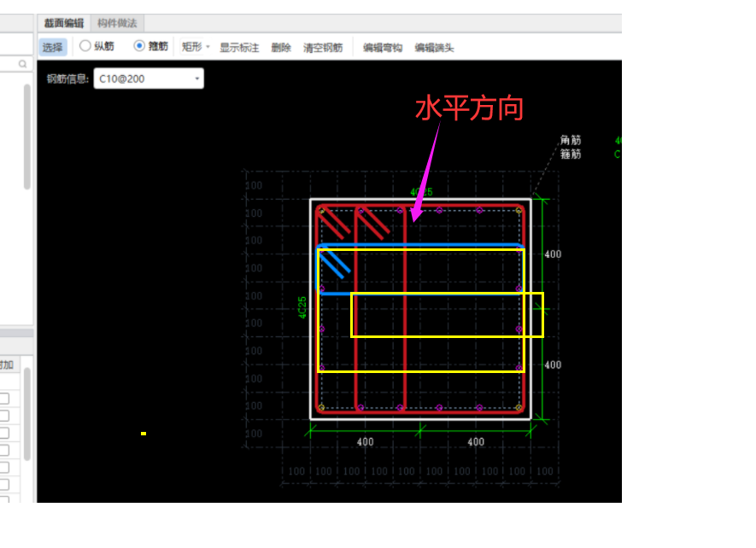Click 编辑弯钩 in the toolbar
This screenshot has height=548, width=756.
(x=383, y=48)
